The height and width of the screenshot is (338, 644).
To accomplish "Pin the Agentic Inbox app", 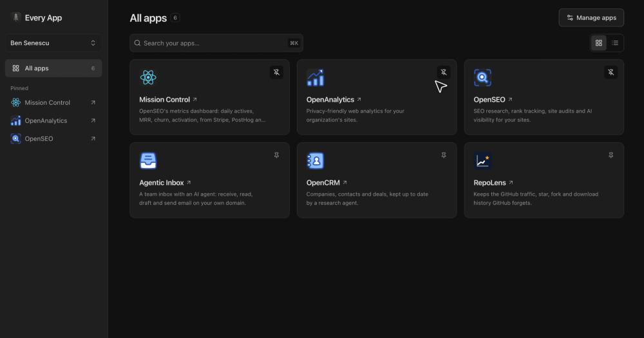I will 276,155.
